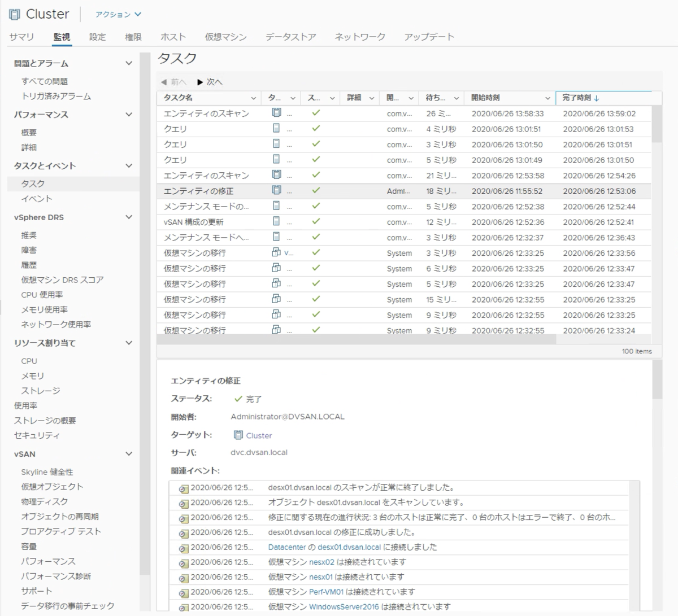Viewport: 678px width, 616px height.
Task: Open the アップデート tab
Action: coord(429,37)
